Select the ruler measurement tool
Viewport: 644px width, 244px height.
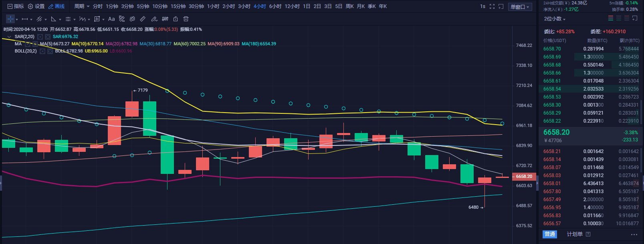coord(143,19)
